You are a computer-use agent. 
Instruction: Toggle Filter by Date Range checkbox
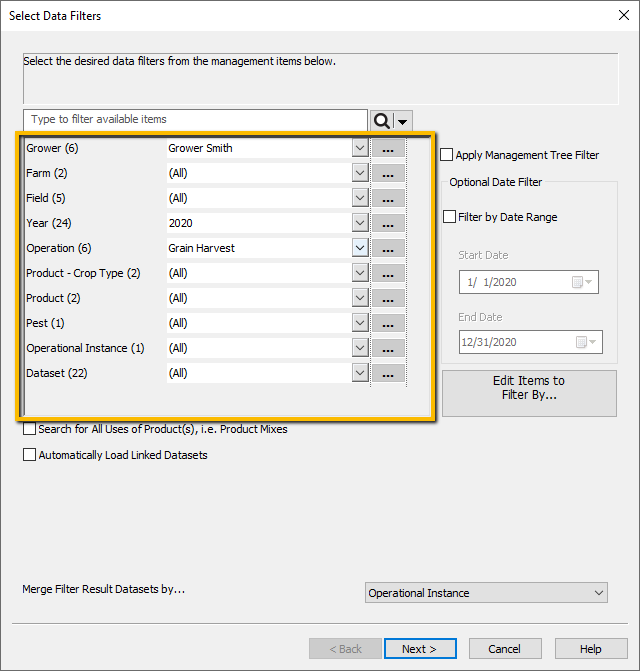(449, 217)
